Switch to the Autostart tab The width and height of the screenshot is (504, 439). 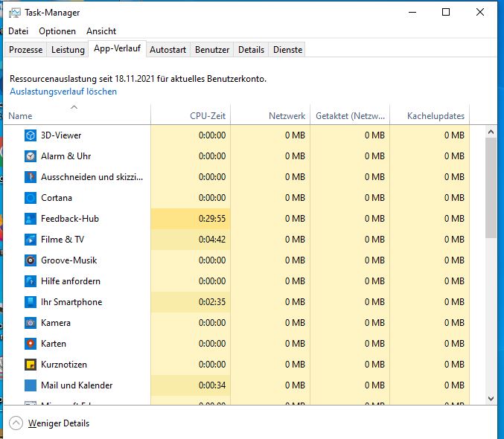pyautogui.click(x=168, y=50)
